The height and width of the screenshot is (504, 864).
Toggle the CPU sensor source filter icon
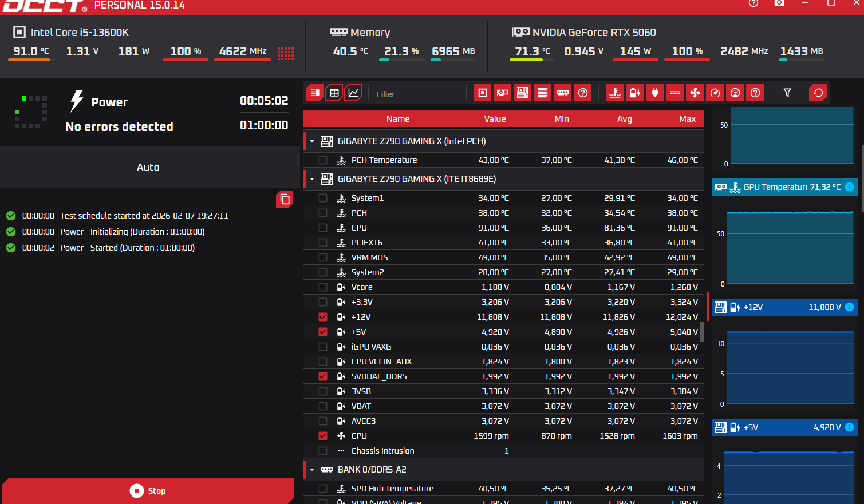click(483, 93)
